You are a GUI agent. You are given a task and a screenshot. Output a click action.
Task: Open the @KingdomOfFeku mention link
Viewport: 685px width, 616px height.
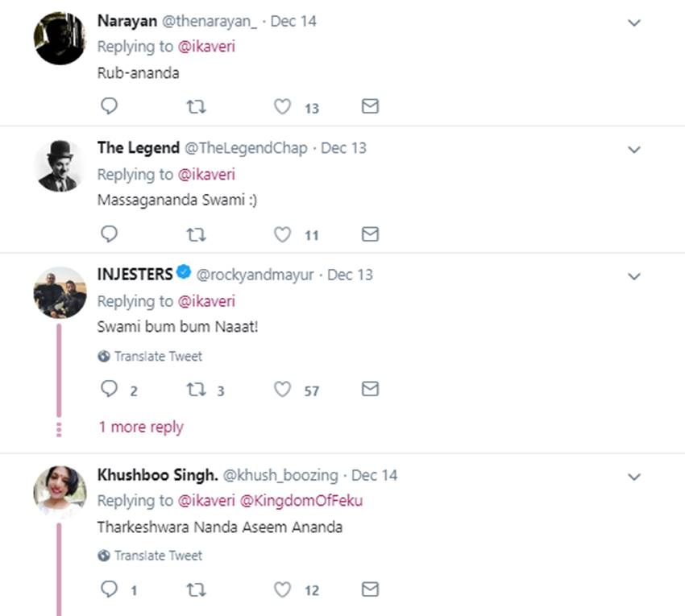point(301,500)
